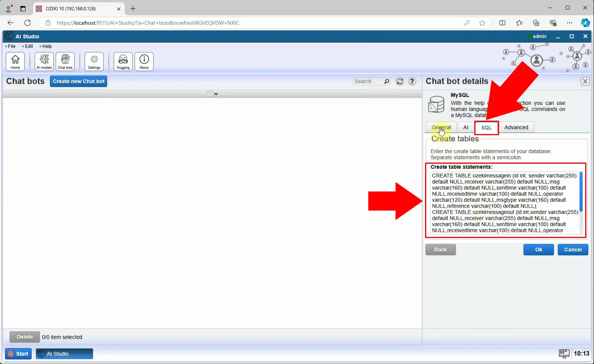The width and height of the screenshot is (594, 364).
Task: Open the Home toolbar icon
Action: (15, 62)
